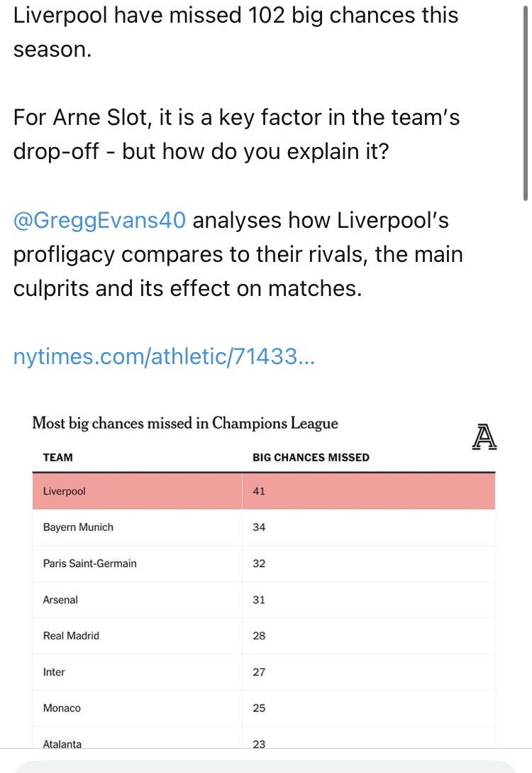Click the chart title about Champions League

pyautogui.click(x=185, y=424)
